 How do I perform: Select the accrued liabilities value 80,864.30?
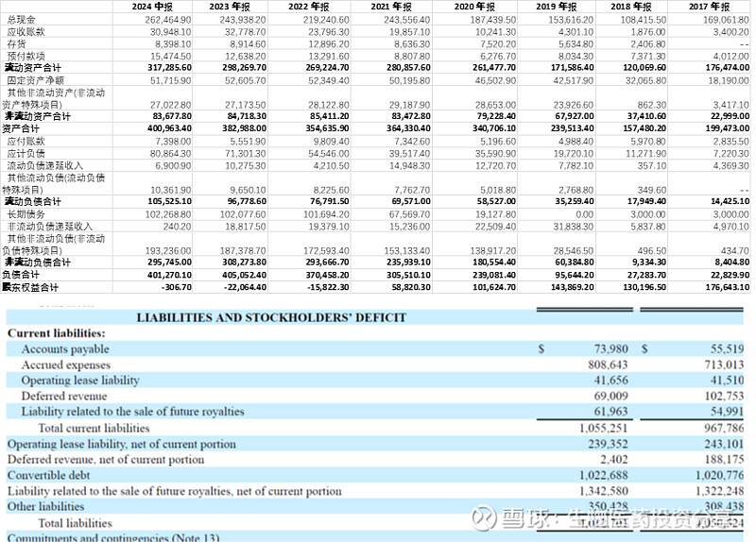[x=170, y=153]
